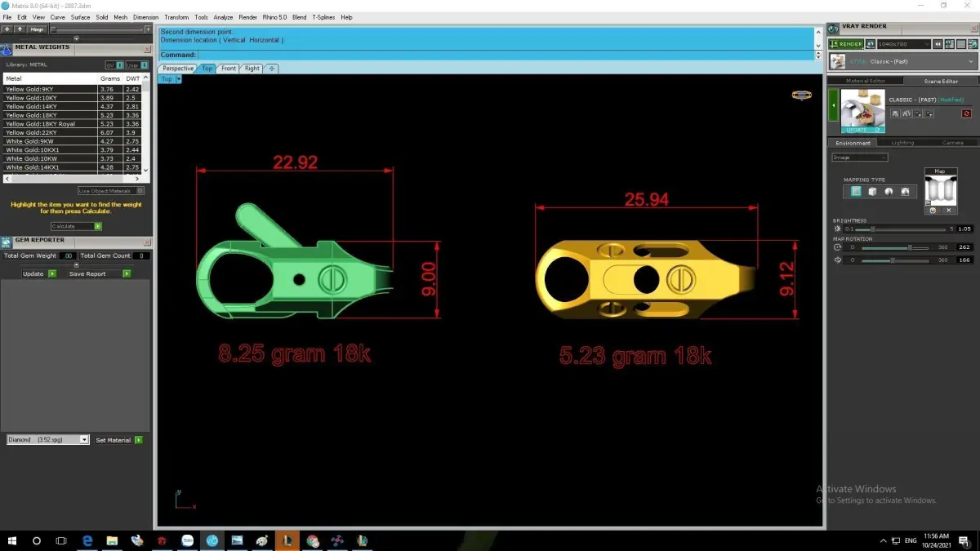Click the plus button above Metal Weights

pos(7,29)
